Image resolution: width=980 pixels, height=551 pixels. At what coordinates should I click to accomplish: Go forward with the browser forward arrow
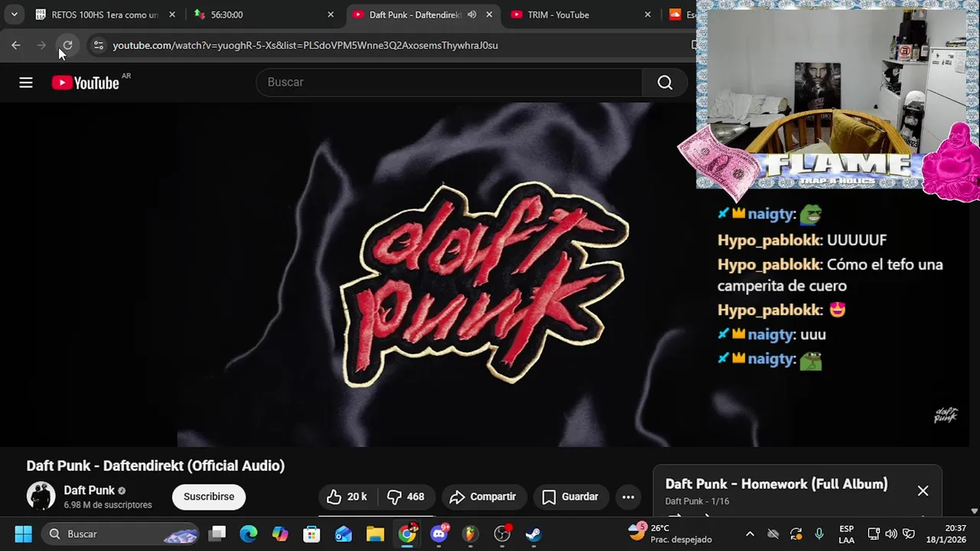point(41,45)
